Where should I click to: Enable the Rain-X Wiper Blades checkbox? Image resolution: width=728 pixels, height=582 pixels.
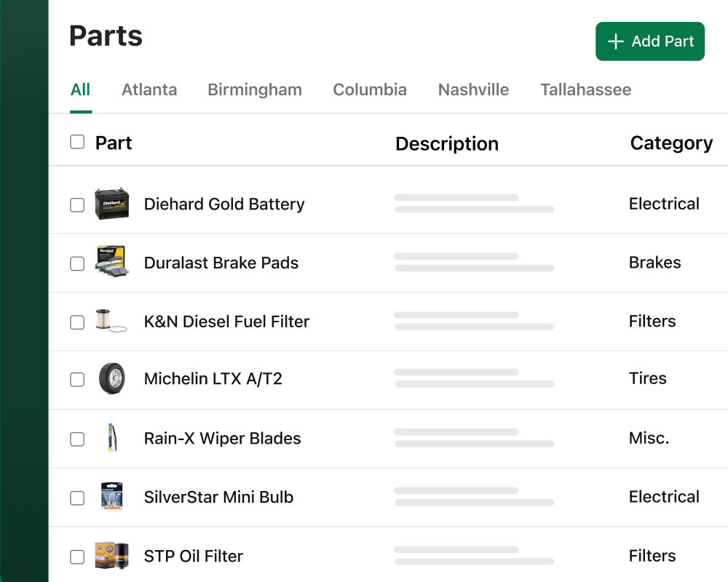coord(77,439)
